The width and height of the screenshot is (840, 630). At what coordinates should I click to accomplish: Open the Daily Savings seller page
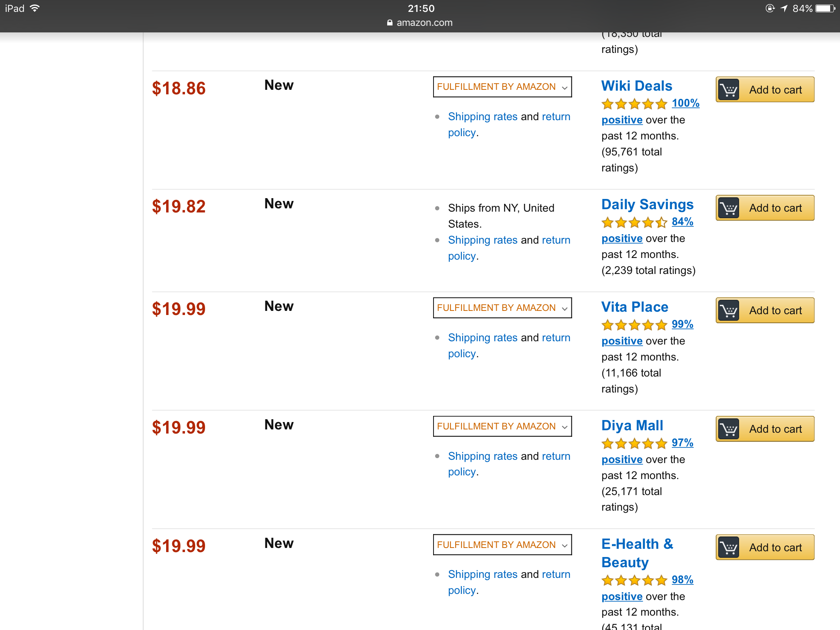(647, 205)
